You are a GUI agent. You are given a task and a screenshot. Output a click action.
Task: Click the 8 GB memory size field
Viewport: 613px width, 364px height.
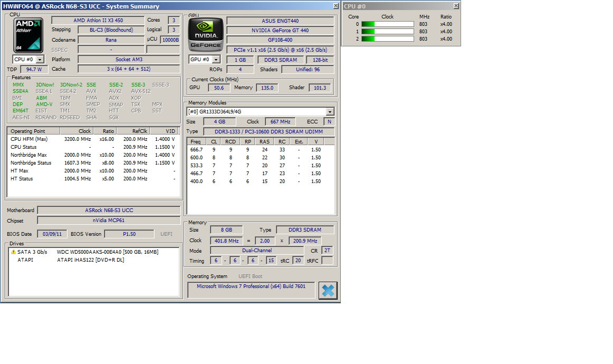pyautogui.click(x=226, y=230)
